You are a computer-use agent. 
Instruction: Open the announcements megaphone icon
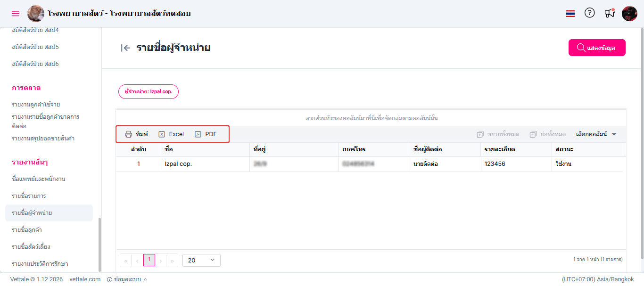tap(610, 14)
